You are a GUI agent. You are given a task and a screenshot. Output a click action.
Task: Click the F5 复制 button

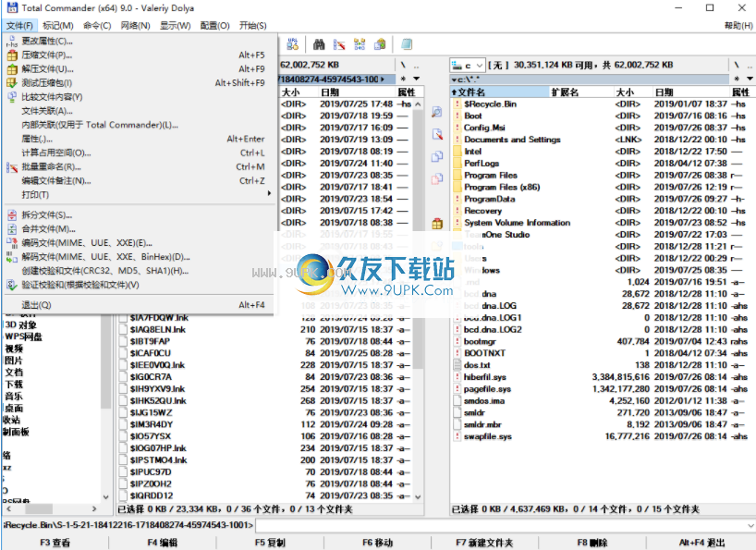click(270, 543)
